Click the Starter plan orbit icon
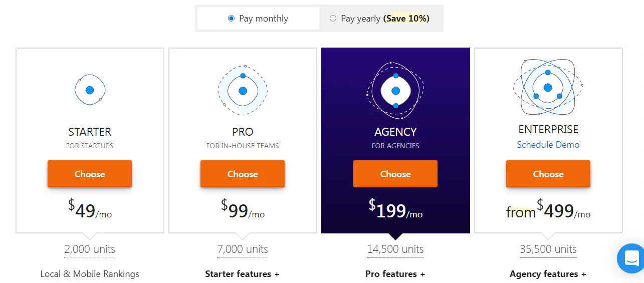644x283 pixels. click(90, 91)
